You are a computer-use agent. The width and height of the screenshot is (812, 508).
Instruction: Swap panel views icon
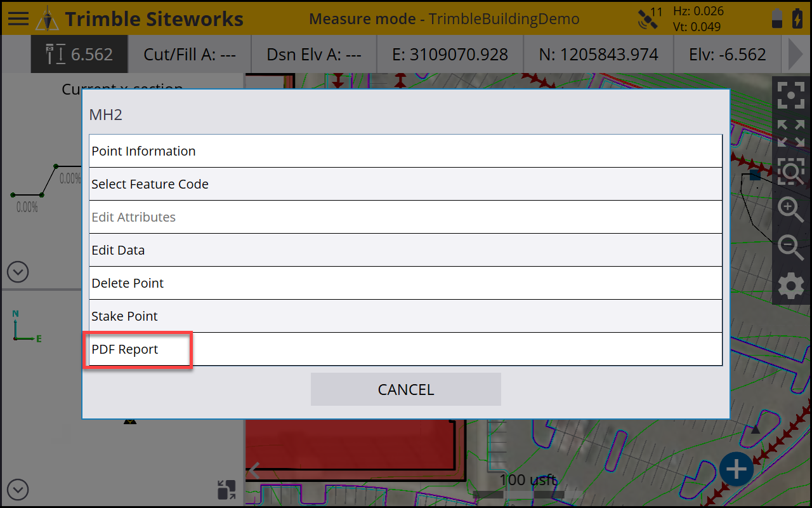pos(226,489)
